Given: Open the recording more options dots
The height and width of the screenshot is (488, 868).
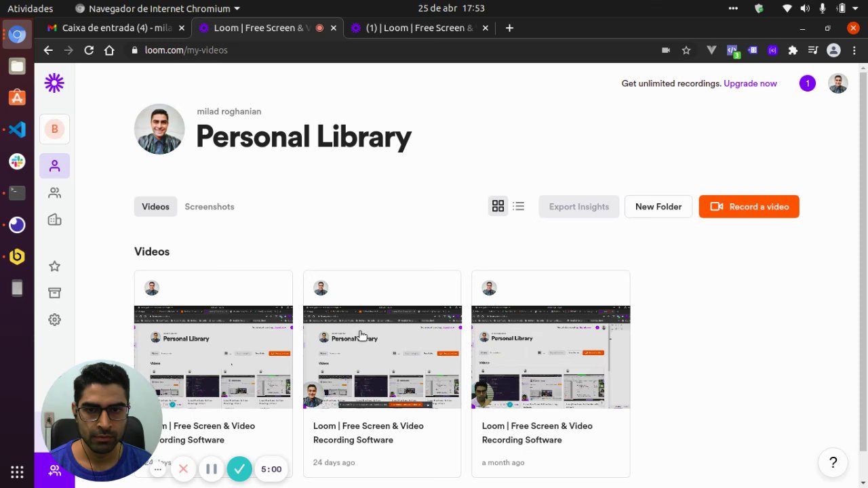Looking at the screenshot, I should (157, 469).
